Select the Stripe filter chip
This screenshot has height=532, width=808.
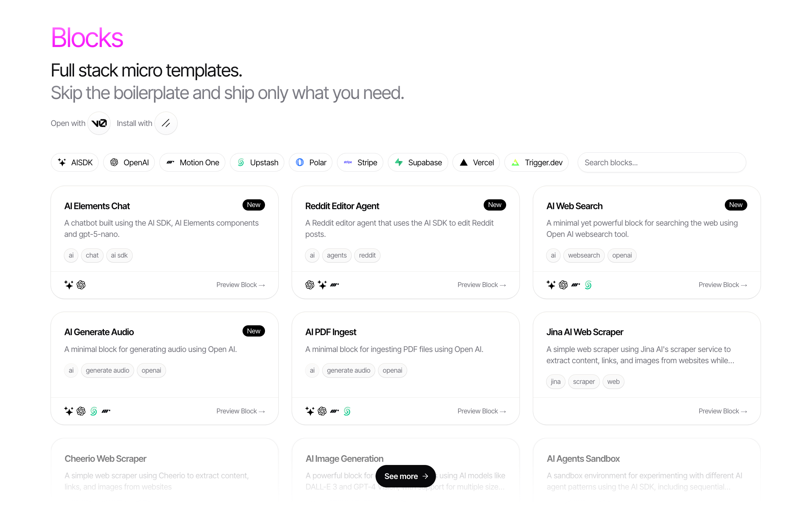[x=360, y=162]
